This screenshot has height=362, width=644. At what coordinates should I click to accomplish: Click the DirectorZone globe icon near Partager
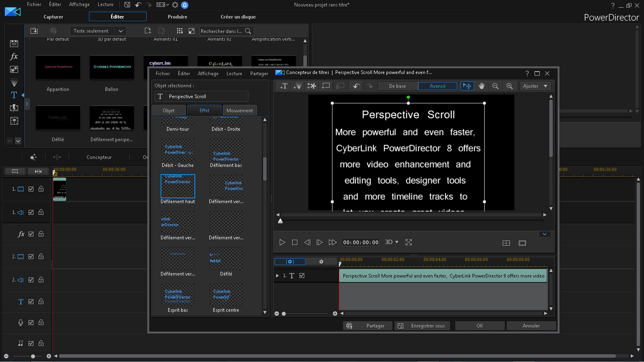click(349, 326)
